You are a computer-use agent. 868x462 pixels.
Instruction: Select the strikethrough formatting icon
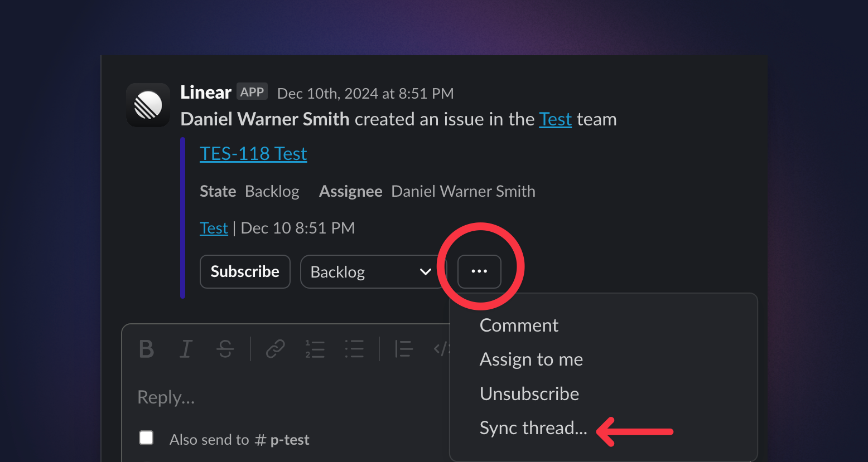point(225,349)
